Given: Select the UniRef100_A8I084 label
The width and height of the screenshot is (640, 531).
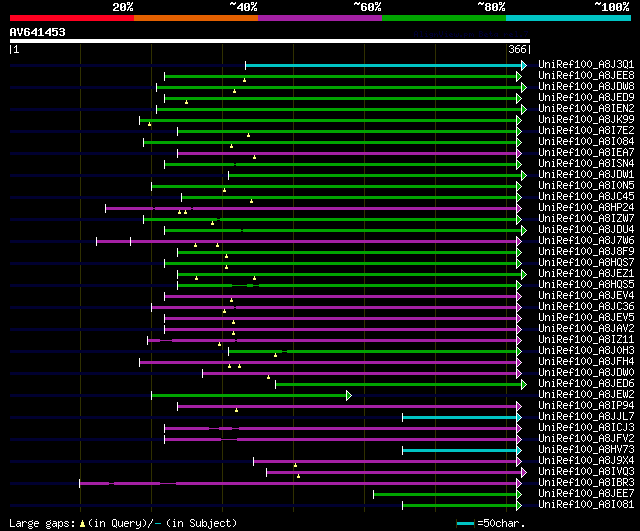Looking at the screenshot, I should pos(586,142).
